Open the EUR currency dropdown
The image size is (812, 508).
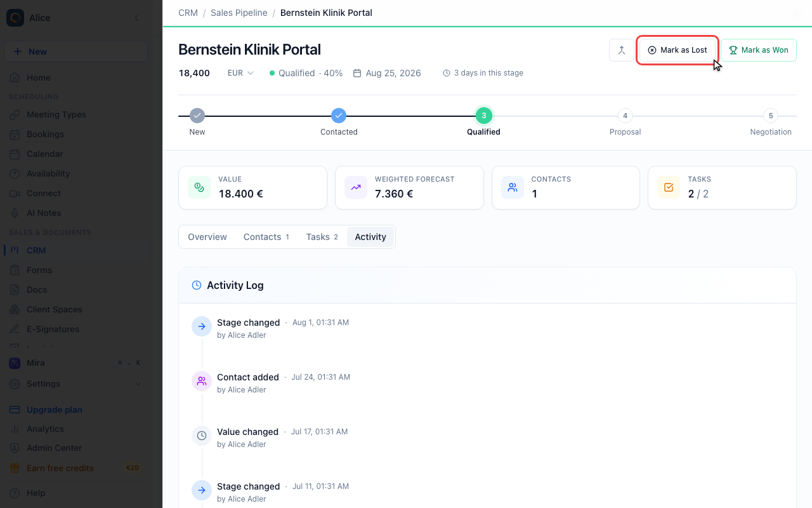click(x=240, y=73)
